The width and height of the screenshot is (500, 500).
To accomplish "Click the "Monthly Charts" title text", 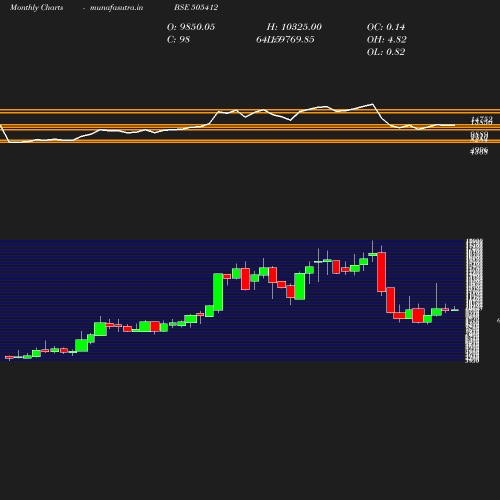I will [x=36, y=8].
